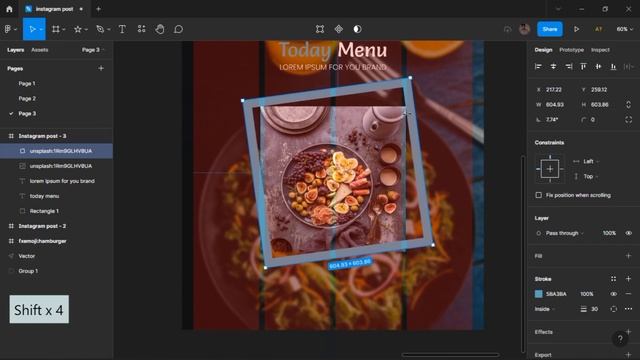Open stroke styles four-dot icon
Image resolution: width=640 pixels, height=360 pixels.
click(613, 279)
